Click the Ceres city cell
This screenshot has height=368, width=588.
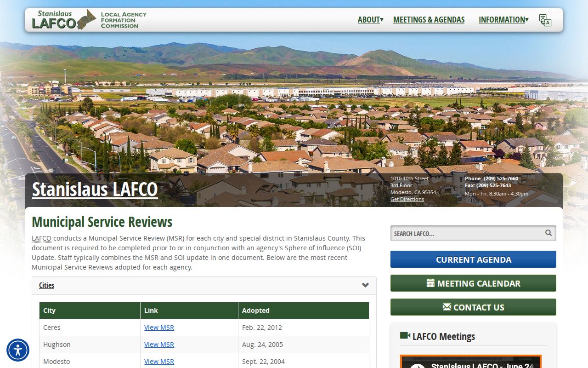click(x=90, y=328)
